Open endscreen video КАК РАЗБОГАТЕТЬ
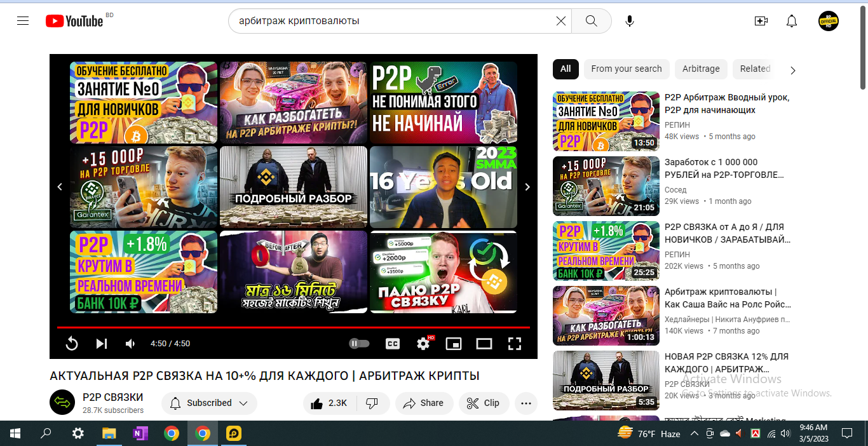This screenshot has height=446, width=868. click(x=294, y=102)
